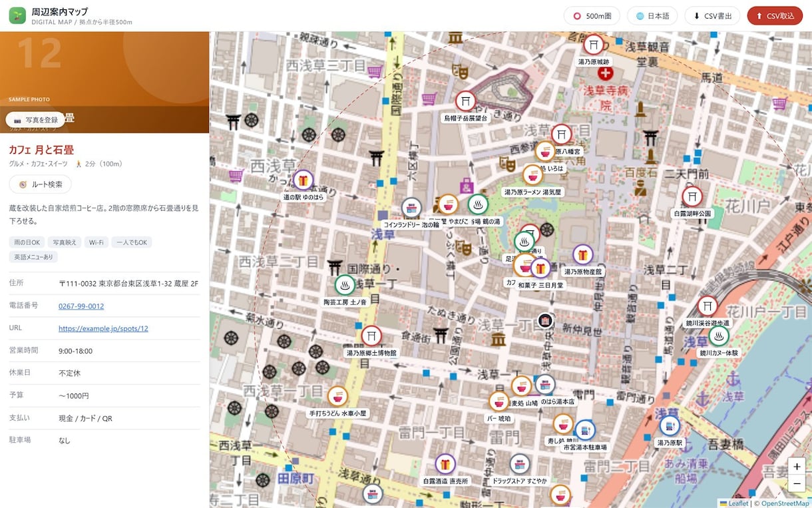
Task: Click the 英語メニューあり tag
Action: [x=33, y=257]
